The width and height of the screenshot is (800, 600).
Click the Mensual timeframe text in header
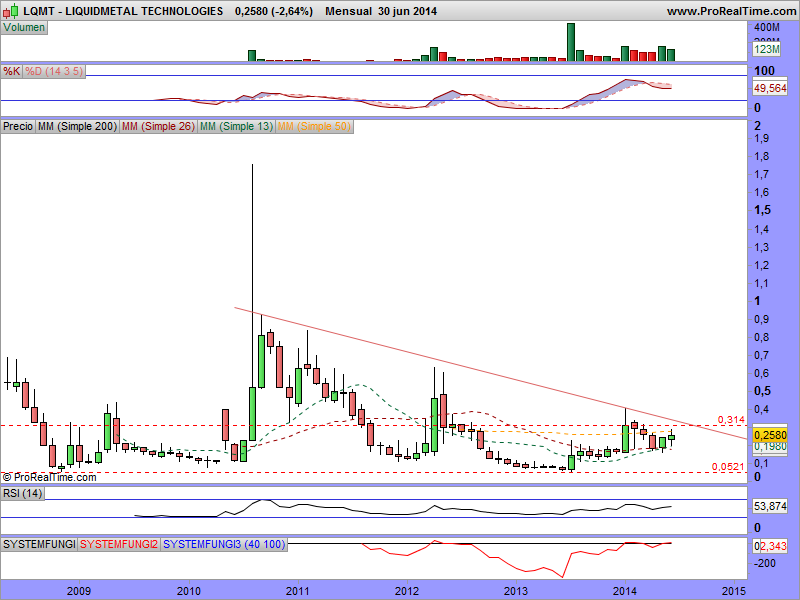[348, 11]
